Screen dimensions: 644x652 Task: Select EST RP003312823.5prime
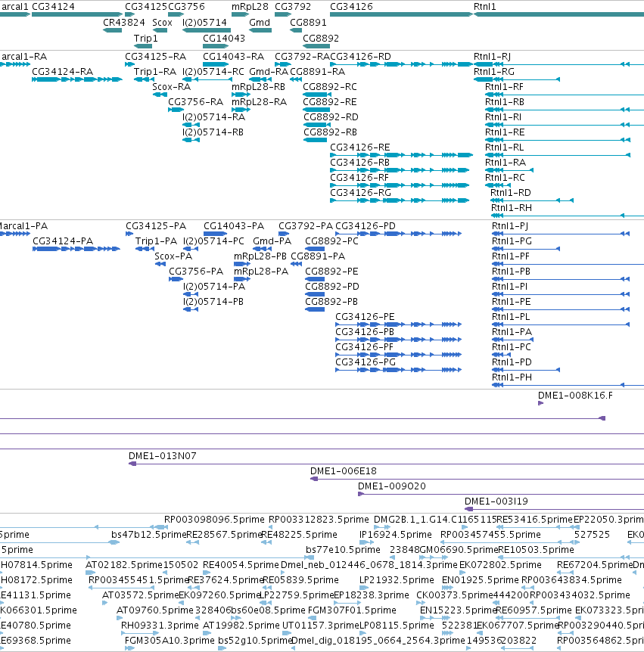pyautogui.click(x=319, y=520)
